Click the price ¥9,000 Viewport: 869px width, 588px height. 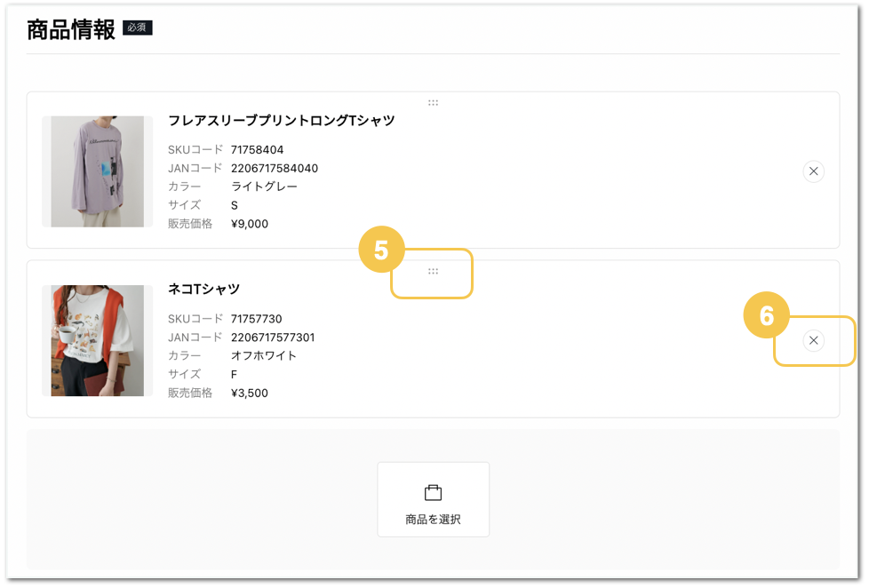pos(250,223)
